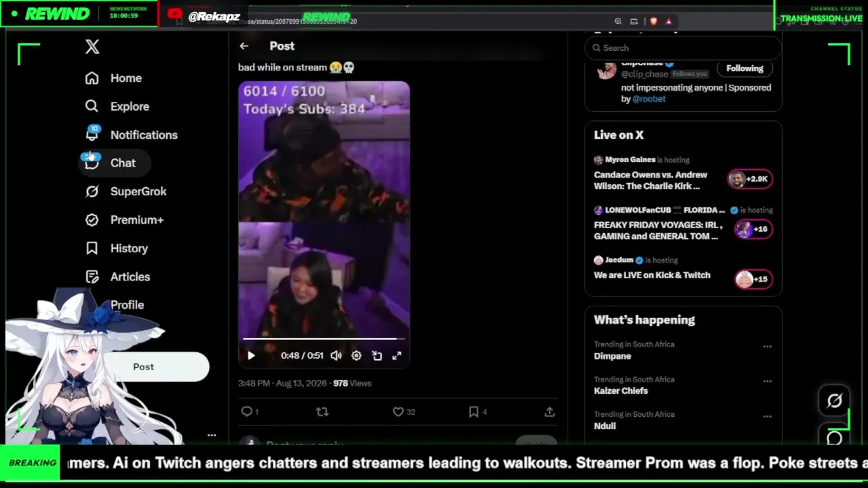Open the Ndull trending topic
This screenshot has width=868, height=488.
point(605,426)
